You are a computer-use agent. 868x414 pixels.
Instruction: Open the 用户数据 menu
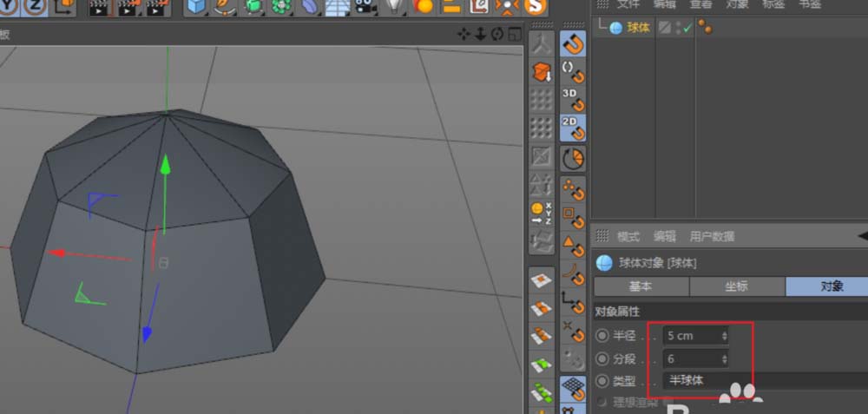pos(712,237)
